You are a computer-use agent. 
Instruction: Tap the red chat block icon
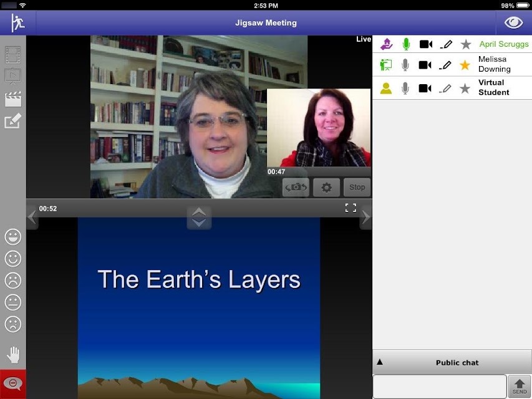(x=13, y=384)
